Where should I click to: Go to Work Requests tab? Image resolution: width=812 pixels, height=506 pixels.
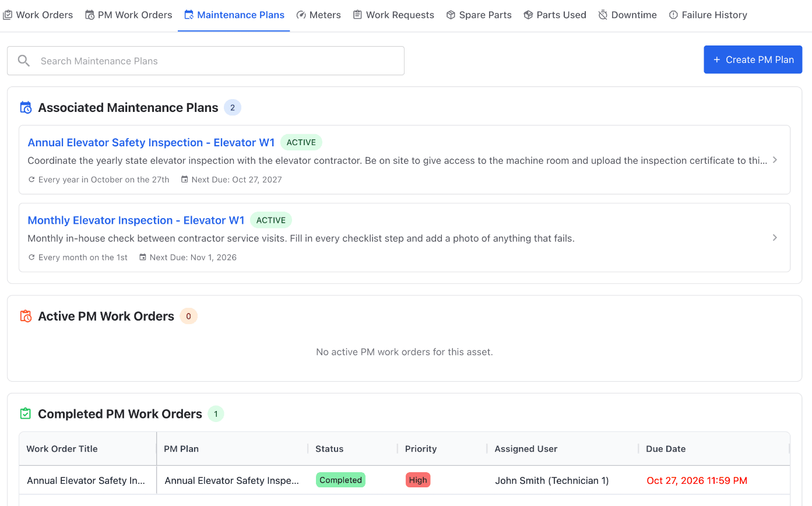(x=393, y=15)
